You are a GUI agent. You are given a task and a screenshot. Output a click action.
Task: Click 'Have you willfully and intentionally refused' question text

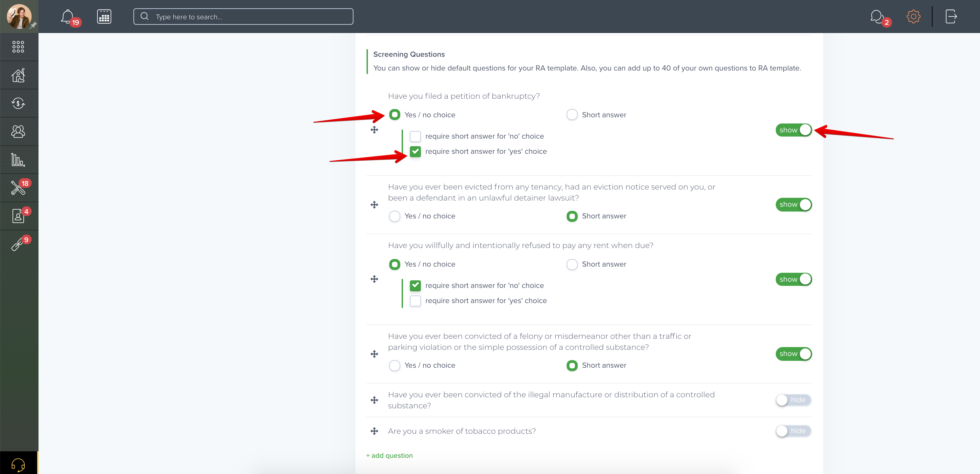(x=521, y=245)
